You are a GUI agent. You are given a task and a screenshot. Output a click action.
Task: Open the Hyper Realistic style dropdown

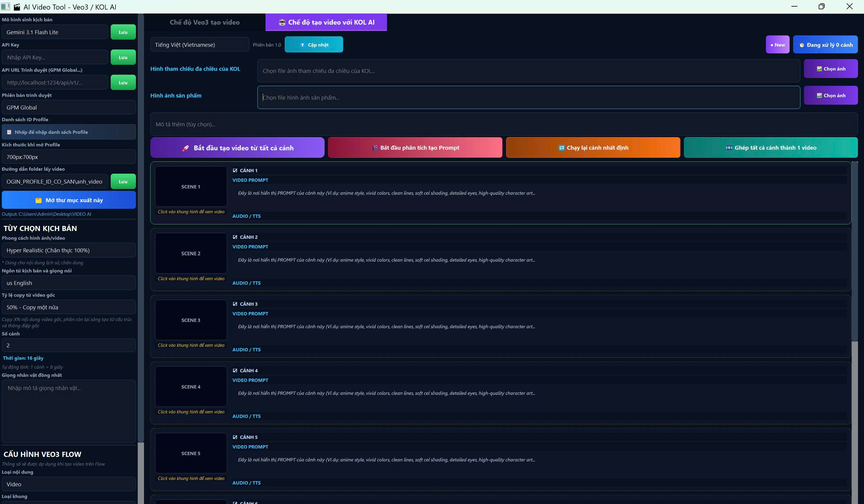click(69, 250)
